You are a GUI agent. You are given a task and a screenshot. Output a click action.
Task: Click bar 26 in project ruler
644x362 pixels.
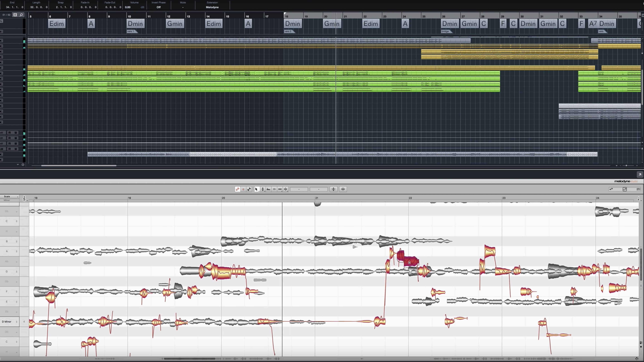tap(443, 16)
